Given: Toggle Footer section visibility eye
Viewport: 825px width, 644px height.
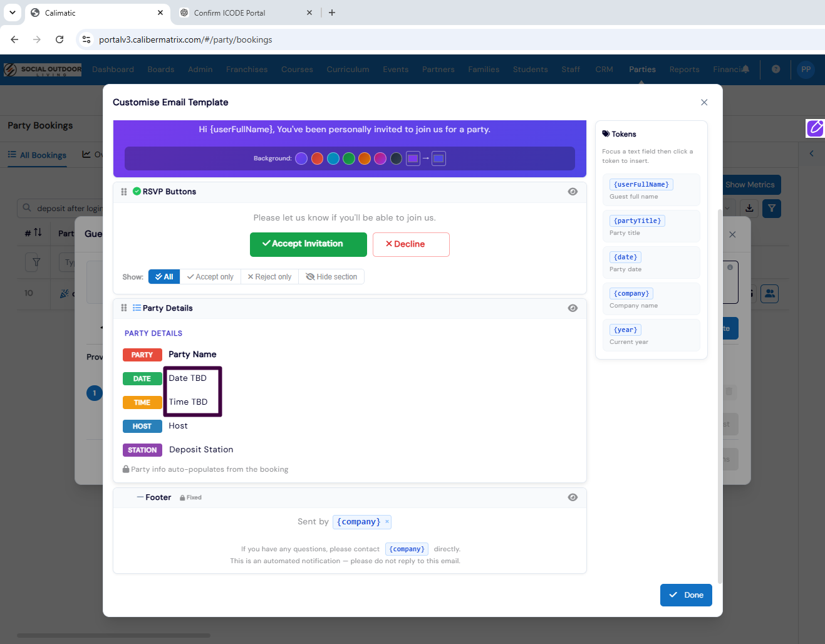Looking at the screenshot, I should [573, 497].
